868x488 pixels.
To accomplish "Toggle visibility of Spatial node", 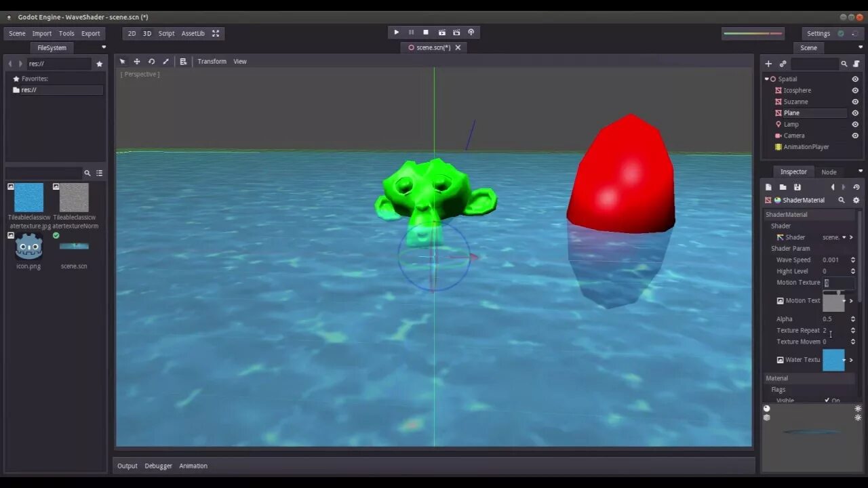I will click(x=855, y=79).
